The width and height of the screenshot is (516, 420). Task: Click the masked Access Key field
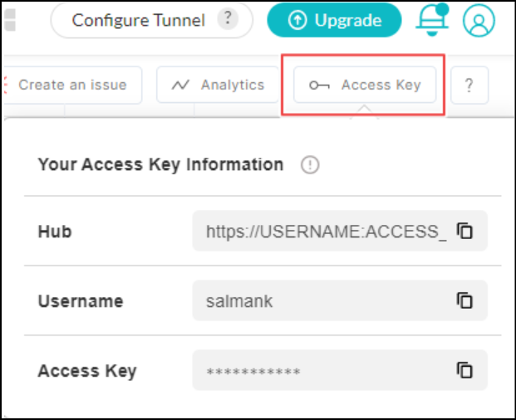click(326, 370)
